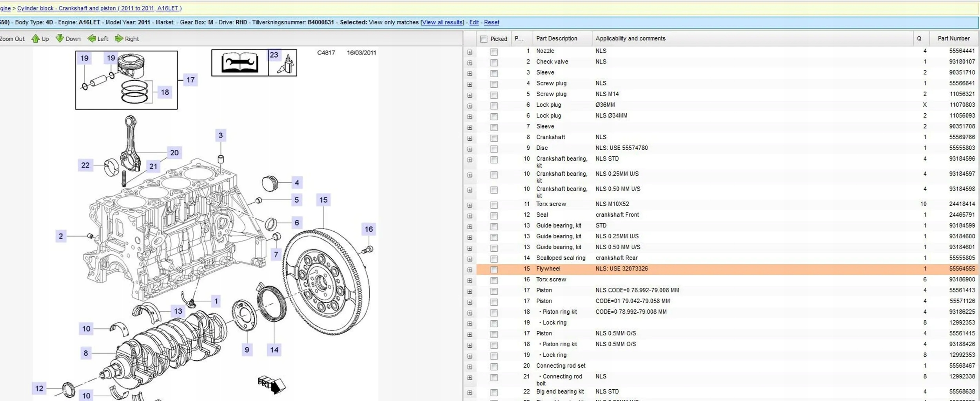Expand the Flywheel row
Screen dimensions: 980x401
(470, 270)
